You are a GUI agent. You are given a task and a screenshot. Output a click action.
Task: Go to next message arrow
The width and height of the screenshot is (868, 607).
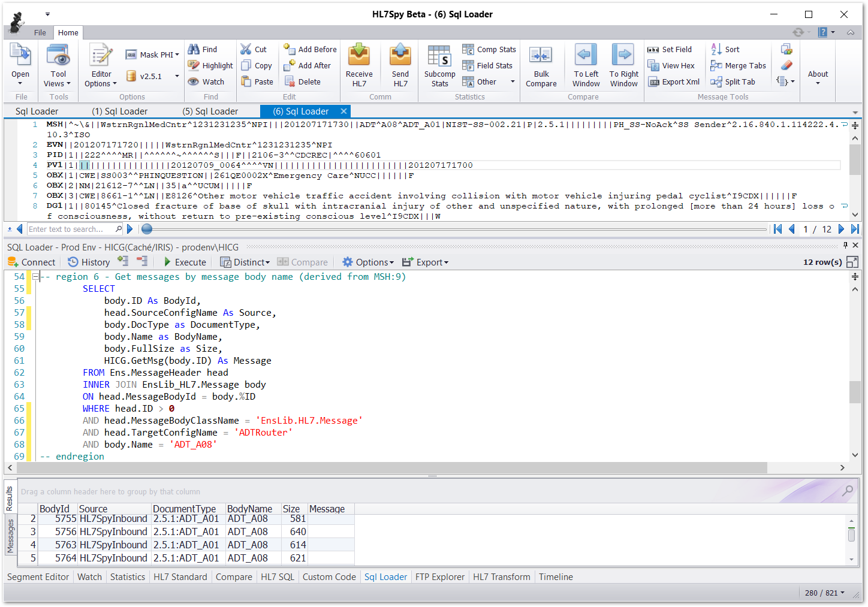pos(841,229)
